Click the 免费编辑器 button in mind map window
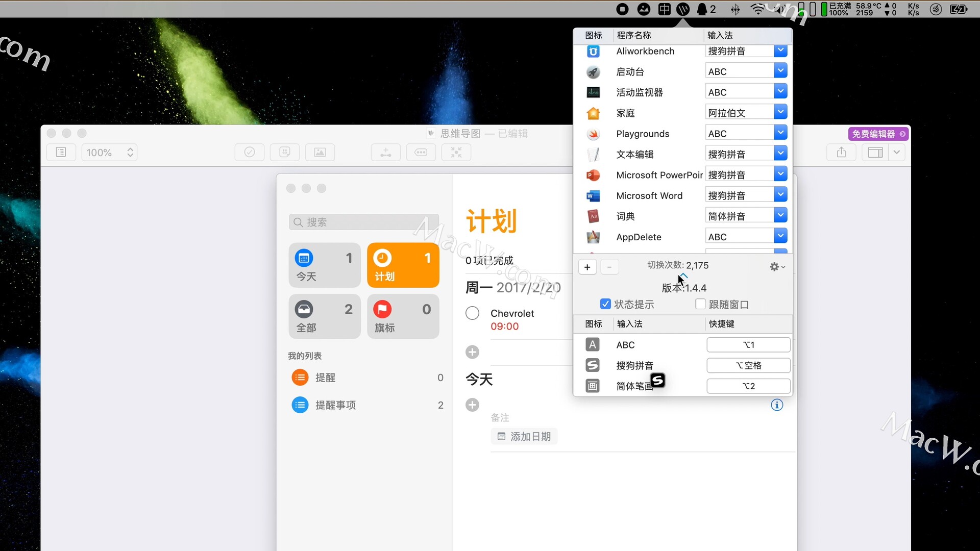This screenshot has height=551, width=980. coord(878,134)
